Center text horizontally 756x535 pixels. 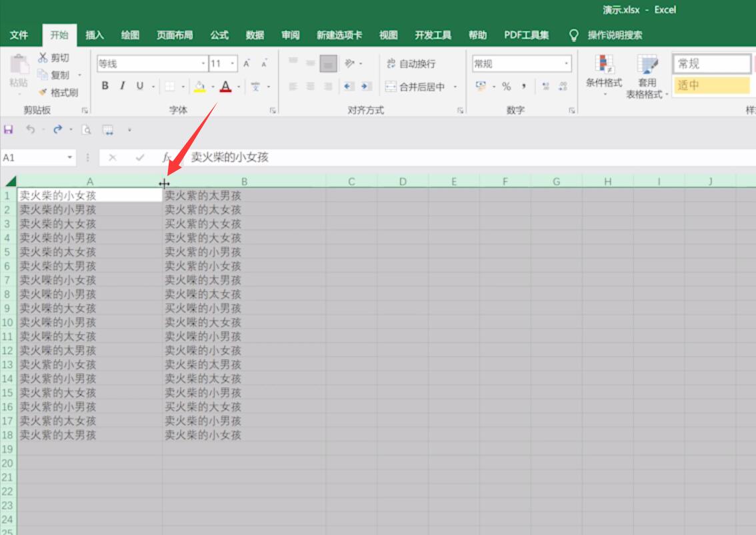[x=311, y=86]
